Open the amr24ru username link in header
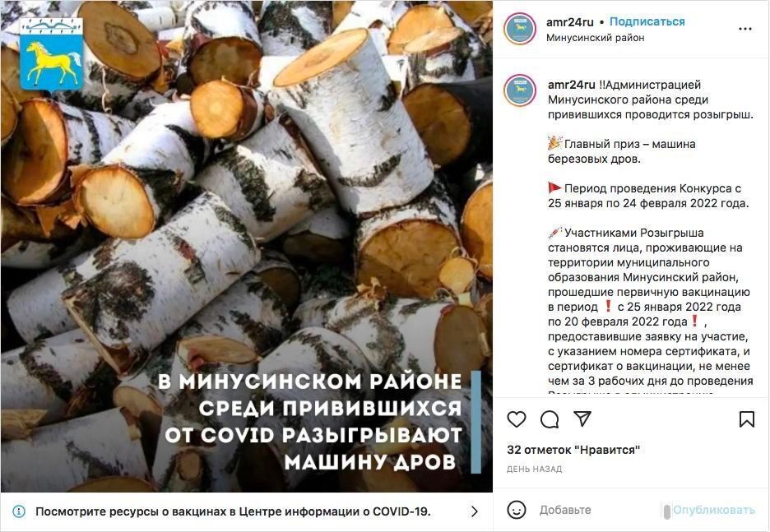This screenshot has width=770, height=532. click(x=569, y=22)
